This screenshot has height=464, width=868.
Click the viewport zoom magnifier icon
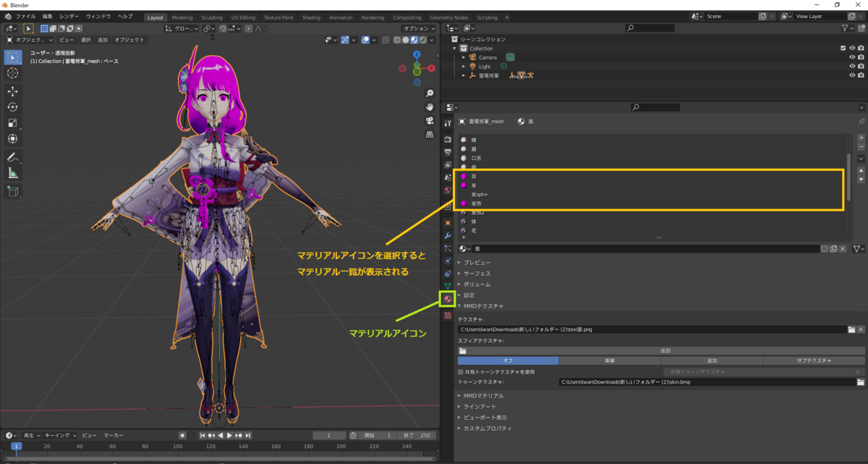[x=430, y=94]
